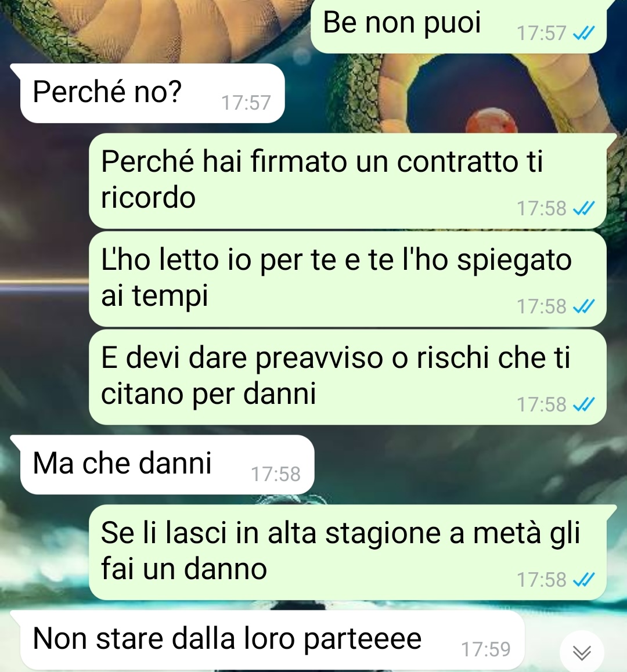627x672 pixels.
Task: Tap read receipt ticks on 'Be non puoi'
Action: (x=583, y=33)
